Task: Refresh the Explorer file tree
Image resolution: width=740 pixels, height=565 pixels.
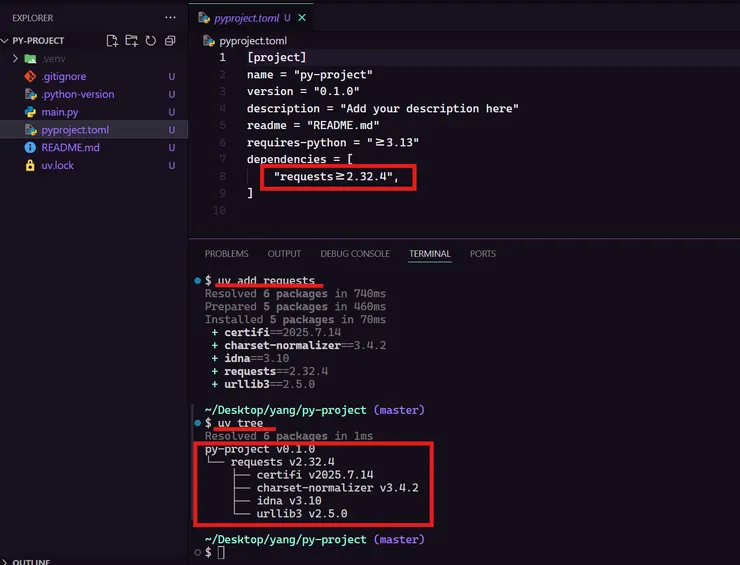Action: tap(151, 41)
